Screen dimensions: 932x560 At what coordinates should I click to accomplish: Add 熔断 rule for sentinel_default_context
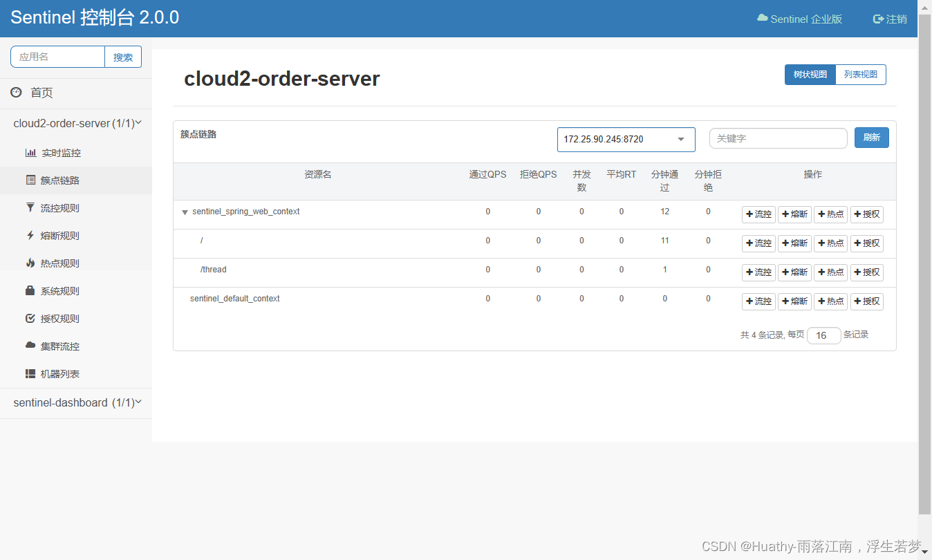[x=794, y=301]
